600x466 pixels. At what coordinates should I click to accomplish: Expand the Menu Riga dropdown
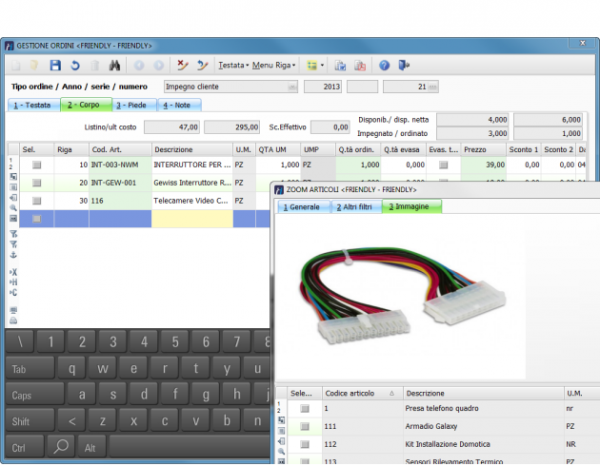[274, 65]
